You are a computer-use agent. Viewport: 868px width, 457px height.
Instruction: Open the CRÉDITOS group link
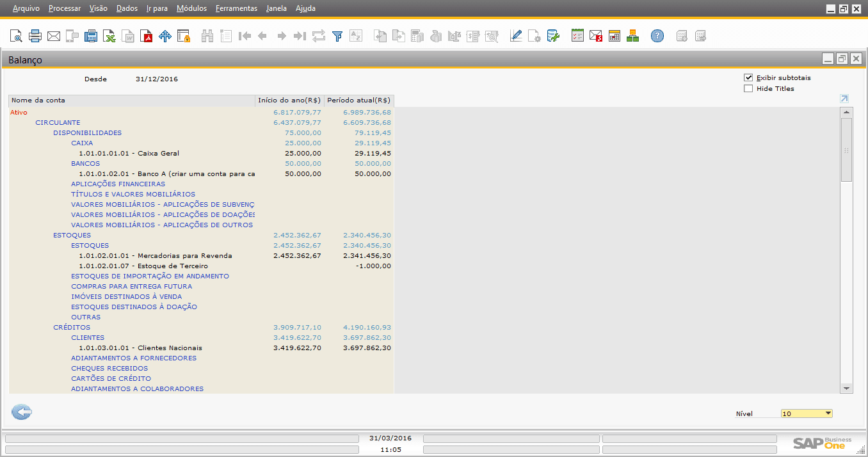coord(72,327)
